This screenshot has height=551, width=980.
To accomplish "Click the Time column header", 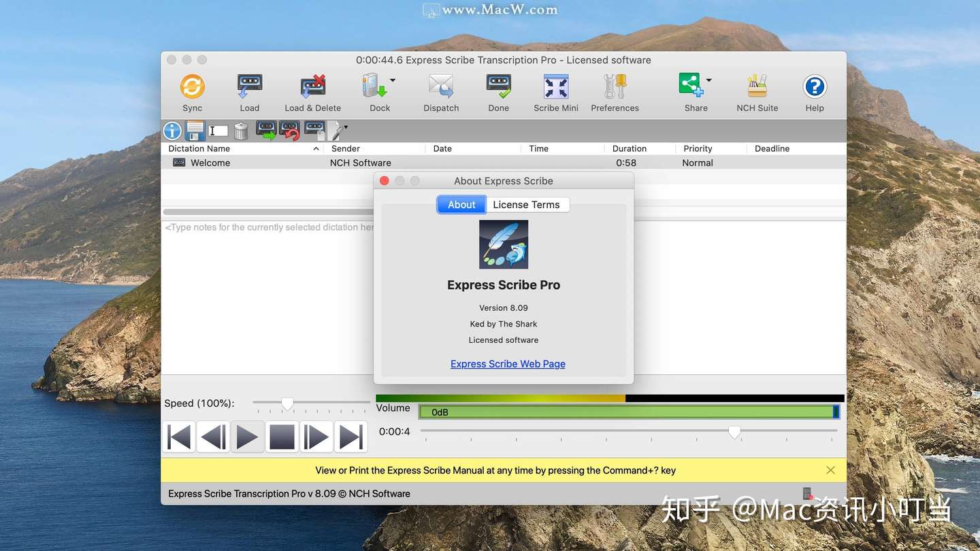I will point(563,148).
